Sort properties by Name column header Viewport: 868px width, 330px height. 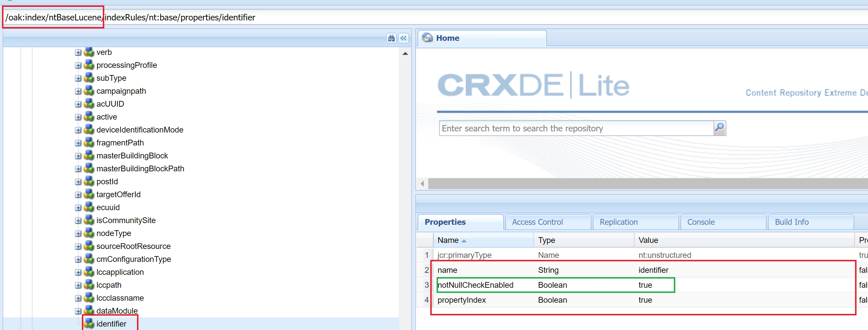[448, 240]
